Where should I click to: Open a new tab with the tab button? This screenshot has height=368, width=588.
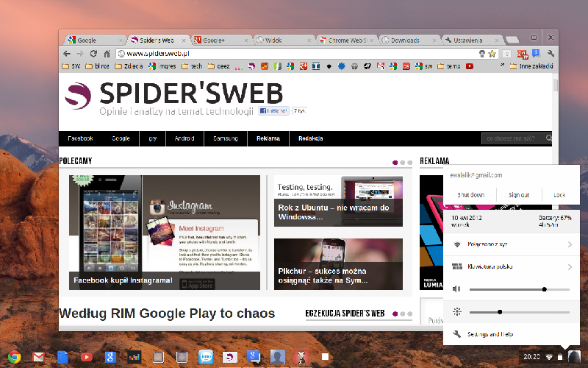pos(512,40)
